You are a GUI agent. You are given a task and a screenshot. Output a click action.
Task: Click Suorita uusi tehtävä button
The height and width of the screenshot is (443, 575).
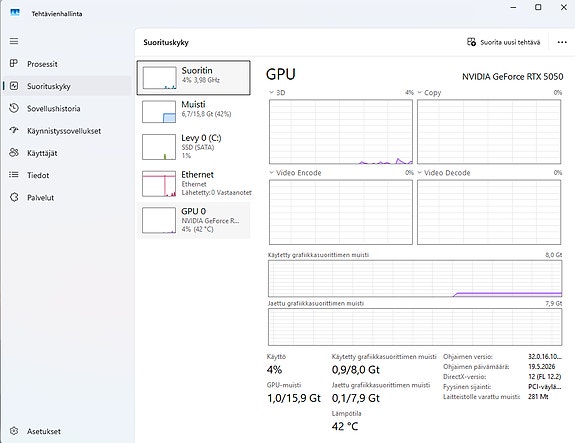pos(503,42)
